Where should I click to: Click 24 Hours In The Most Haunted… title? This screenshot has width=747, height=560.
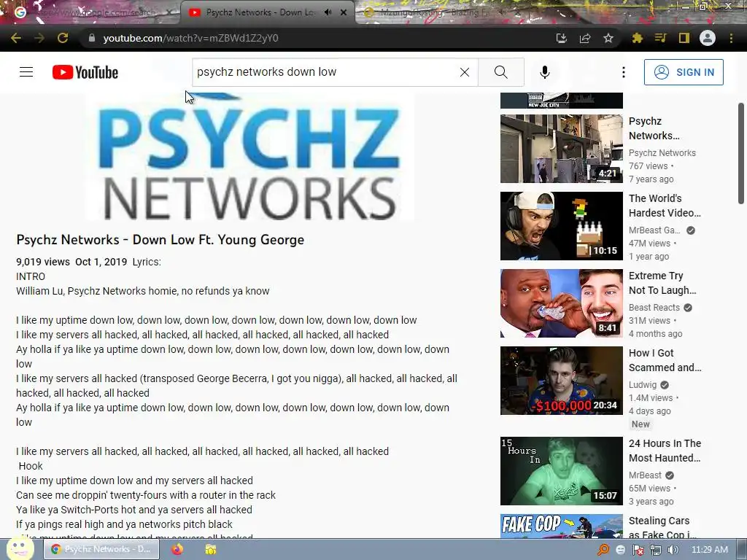665,451
